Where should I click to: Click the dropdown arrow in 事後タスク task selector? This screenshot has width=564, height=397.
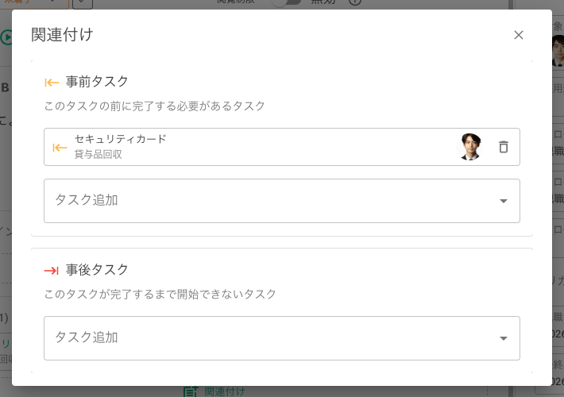504,338
